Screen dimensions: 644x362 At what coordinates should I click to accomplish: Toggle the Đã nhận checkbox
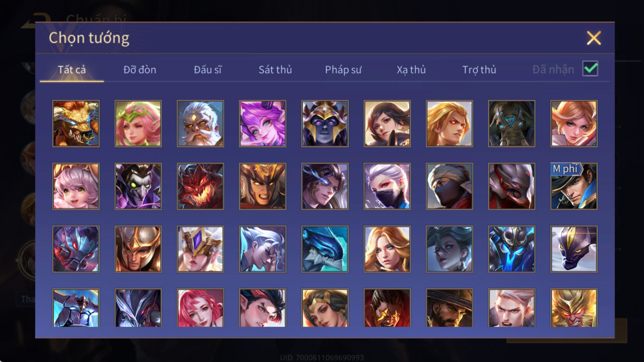[x=590, y=69]
